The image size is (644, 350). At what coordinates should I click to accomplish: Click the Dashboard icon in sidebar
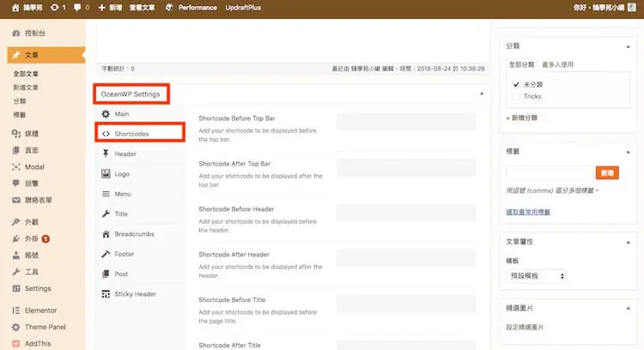click(x=16, y=33)
